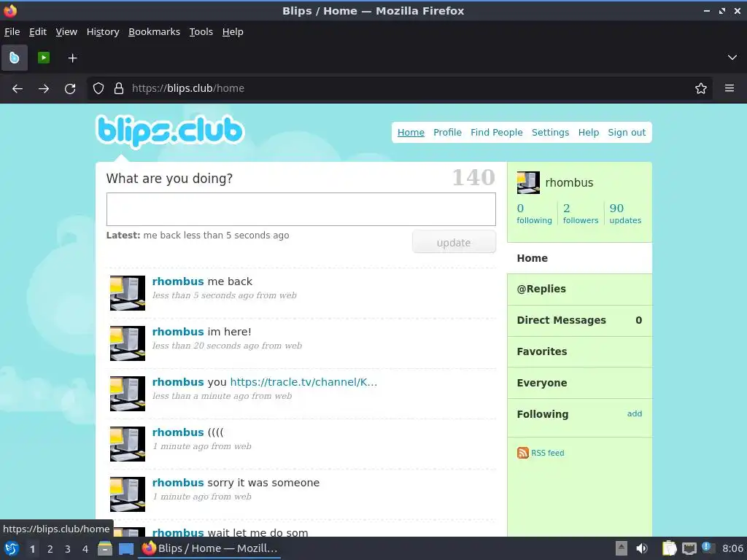Open the History menu
Screen dimensions: 747x560
click(103, 32)
